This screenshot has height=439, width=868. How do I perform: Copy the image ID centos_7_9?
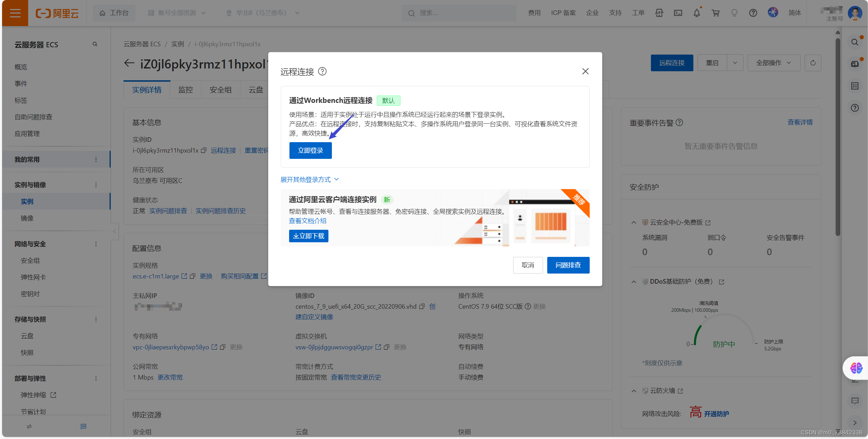(422, 307)
